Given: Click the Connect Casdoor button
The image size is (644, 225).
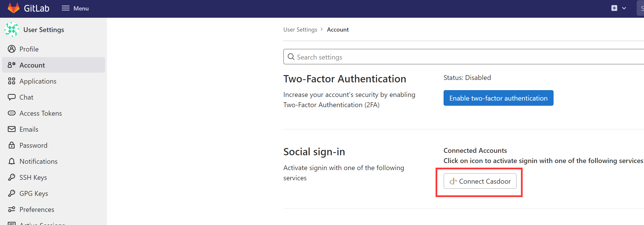Looking at the screenshot, I should click(x=480, y=181).
